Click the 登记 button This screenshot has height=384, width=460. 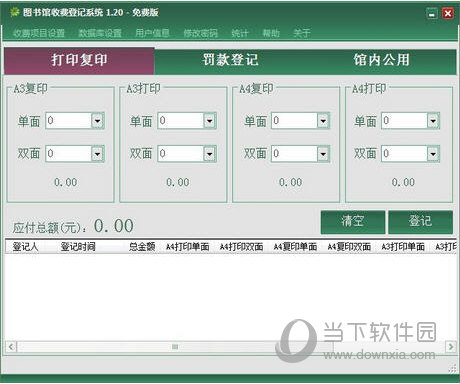point(420,222)
